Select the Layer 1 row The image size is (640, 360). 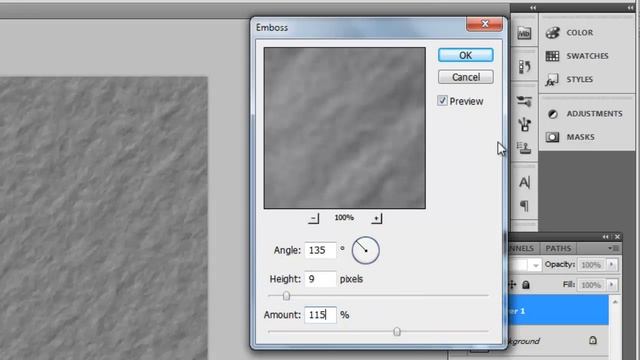[558, 311]
